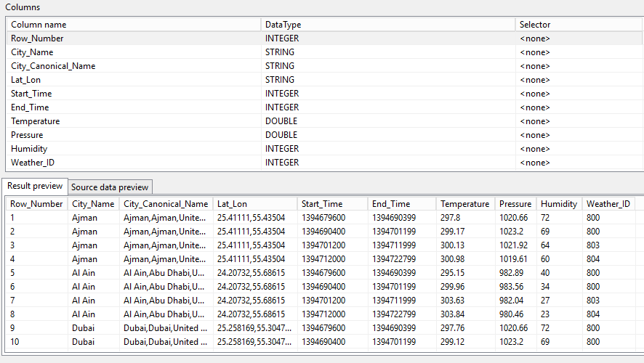Click the Selector column header
644x363 pixels.
click(535, 25)
